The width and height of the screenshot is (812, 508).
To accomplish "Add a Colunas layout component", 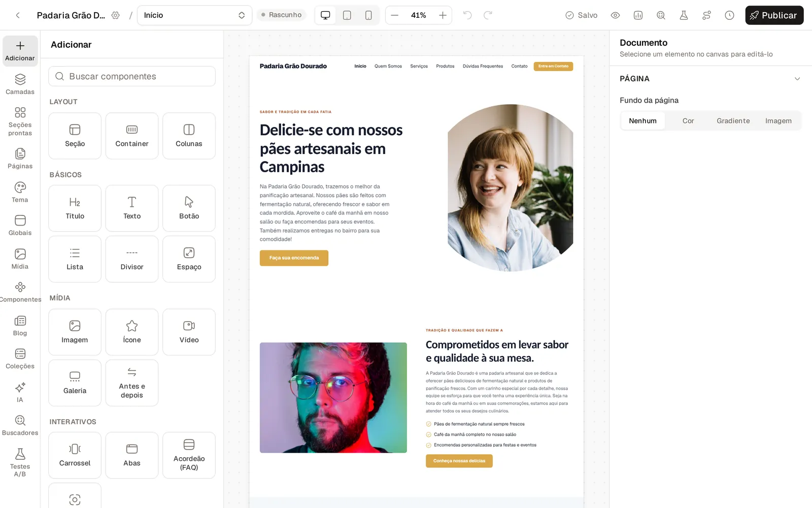I will tap(189, 136).
